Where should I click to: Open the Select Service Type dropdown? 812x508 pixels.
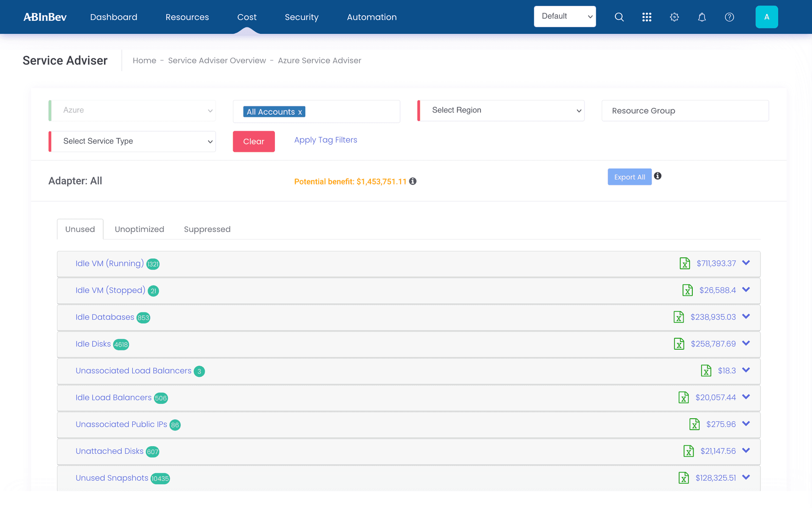click(132, 141)
